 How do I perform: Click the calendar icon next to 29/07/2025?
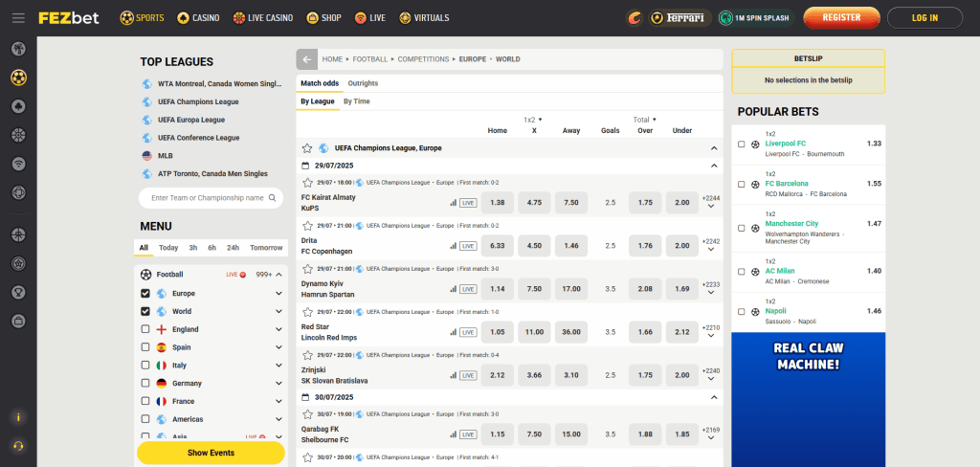point(305,166)
